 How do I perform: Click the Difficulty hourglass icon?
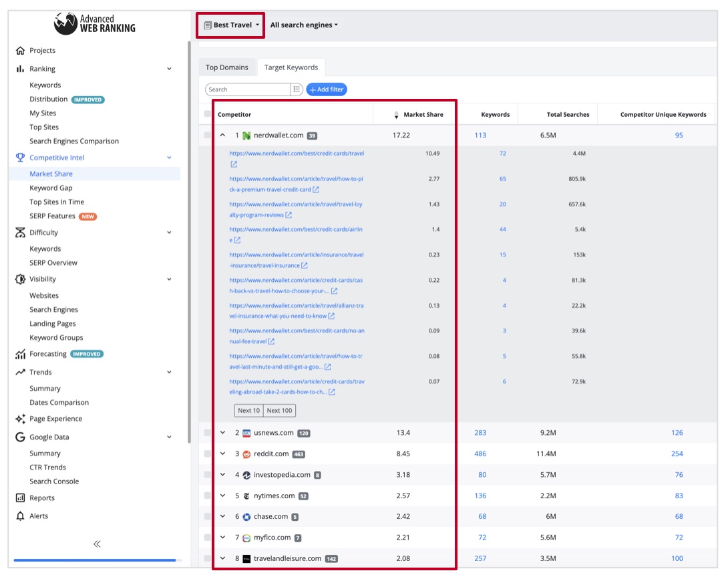point(20,232)
